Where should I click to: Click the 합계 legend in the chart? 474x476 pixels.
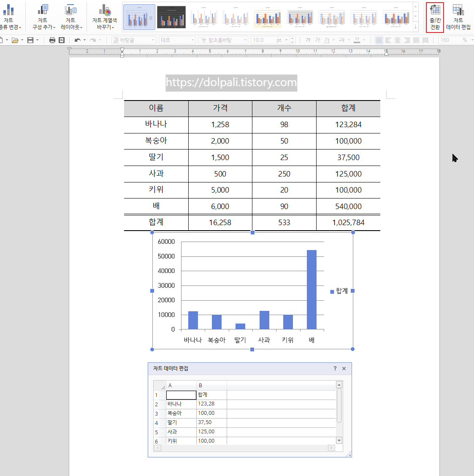[339, 291]
